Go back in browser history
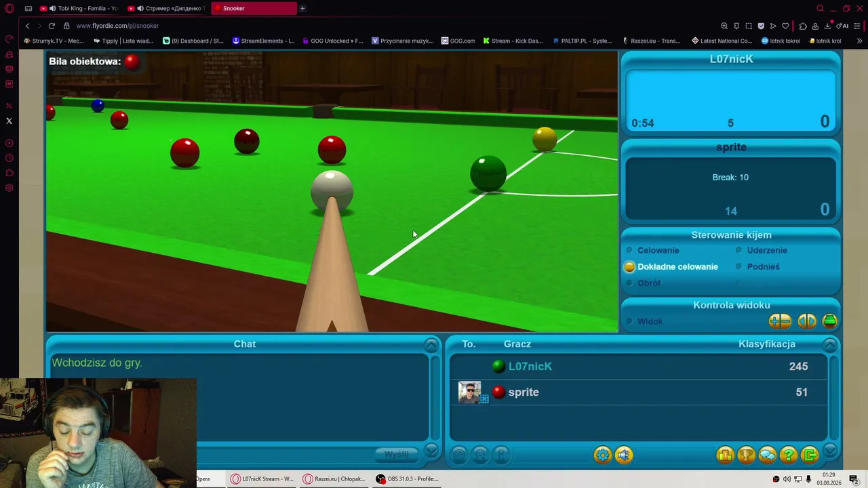Viewport: 868px width, 488px height. (27, 26)
